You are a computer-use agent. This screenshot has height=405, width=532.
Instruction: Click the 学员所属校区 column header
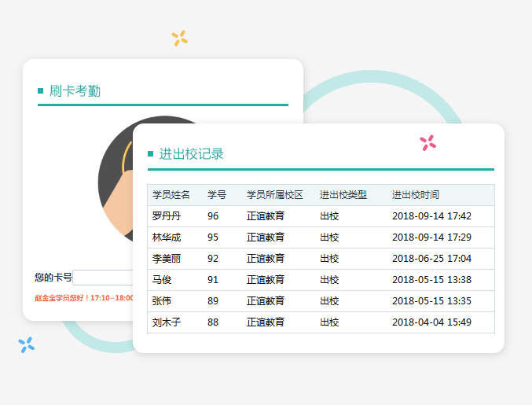(275, 195)
